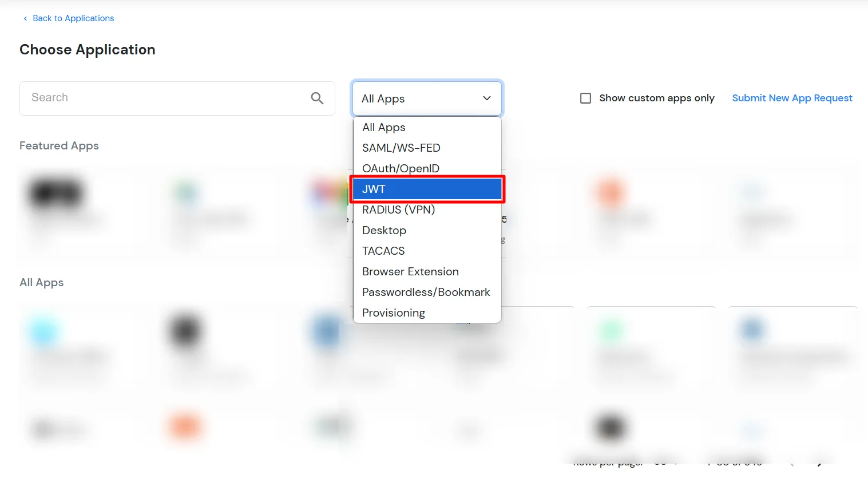Select the cyan app icon in All Apps section
Image resolution: width=868 pixels, height=478 pixels.
[x=44, y=331]
